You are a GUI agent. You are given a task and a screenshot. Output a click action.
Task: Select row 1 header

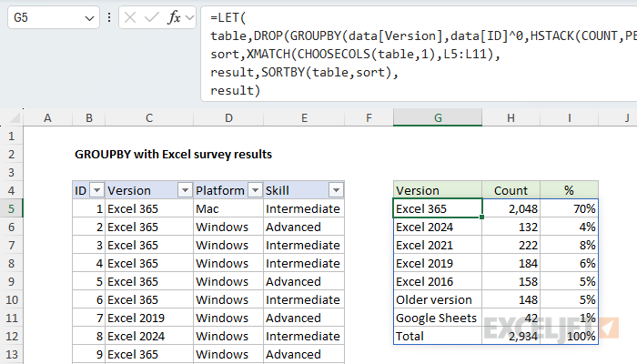(11, 136)
